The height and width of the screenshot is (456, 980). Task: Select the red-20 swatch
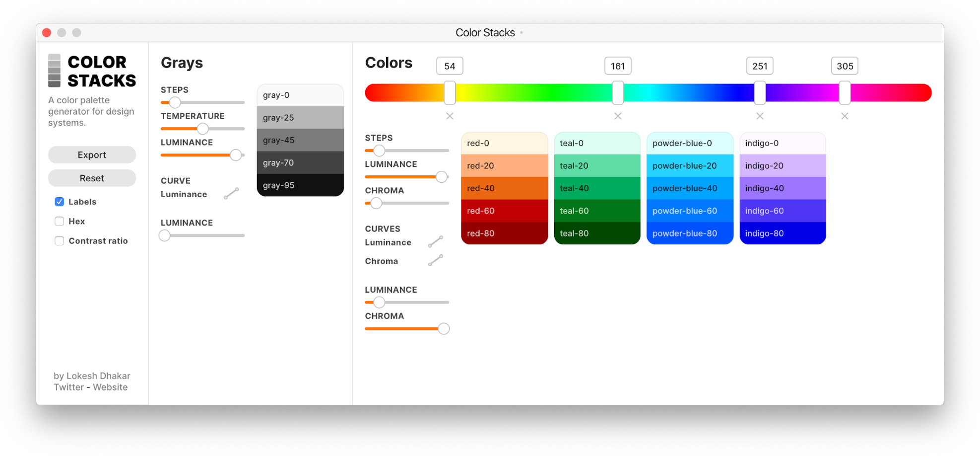pyautogui.click(x=504, y=166)
